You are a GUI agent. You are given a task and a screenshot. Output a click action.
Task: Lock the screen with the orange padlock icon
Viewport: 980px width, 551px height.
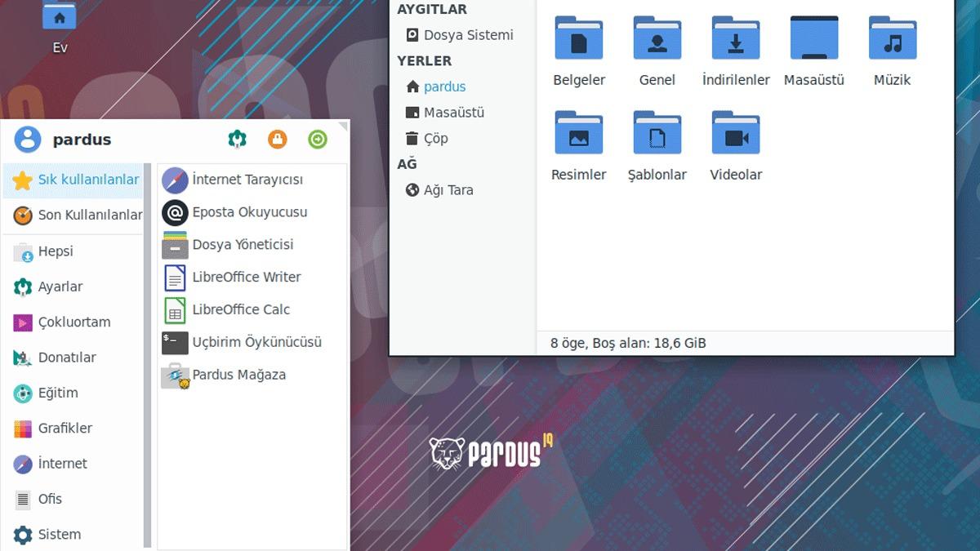[278, 140]
